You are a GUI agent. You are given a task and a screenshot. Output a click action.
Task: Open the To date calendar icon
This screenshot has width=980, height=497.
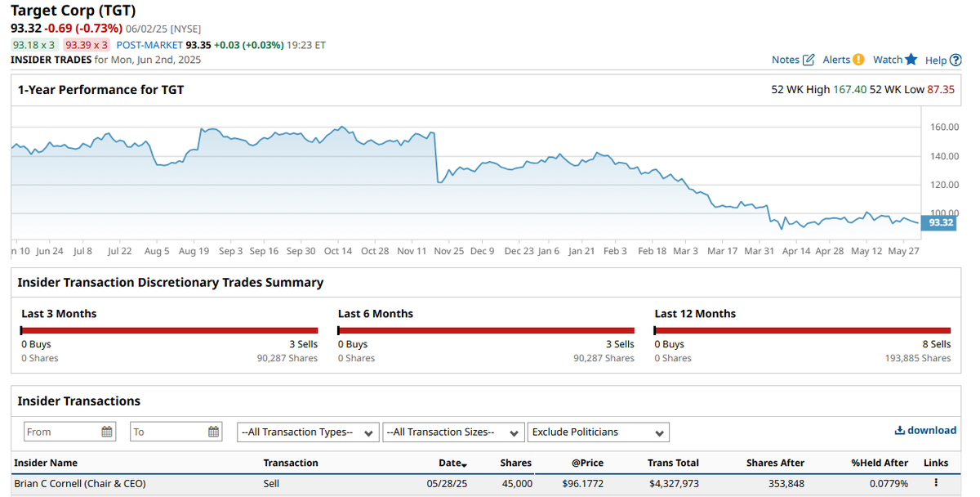[x=213, y=432]
